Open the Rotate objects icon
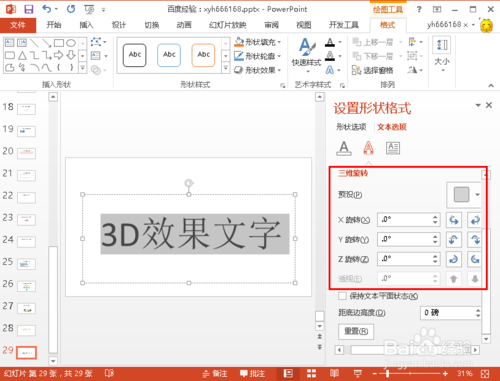This screenshot has height=381, width=500. point(413,70)
